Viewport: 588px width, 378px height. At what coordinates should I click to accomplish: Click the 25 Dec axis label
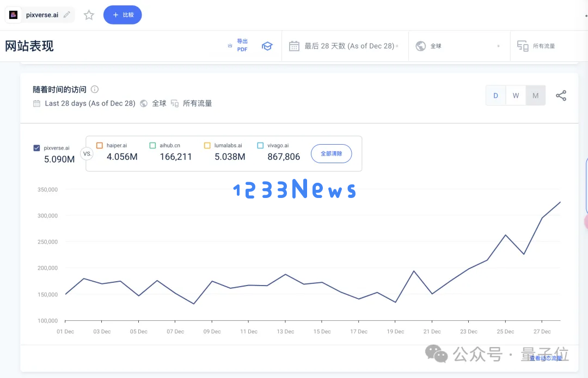(x=505, y=332)
